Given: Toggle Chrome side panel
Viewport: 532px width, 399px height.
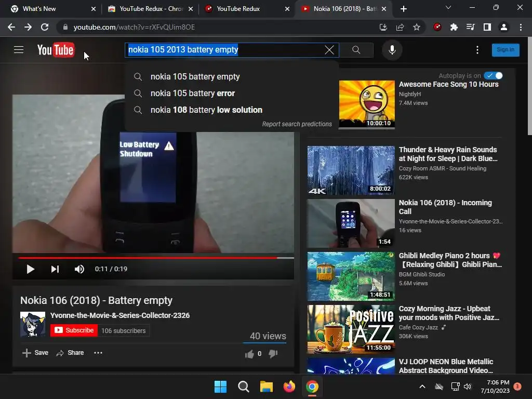Looking at the screenshot, I should (x=487, y=27).
